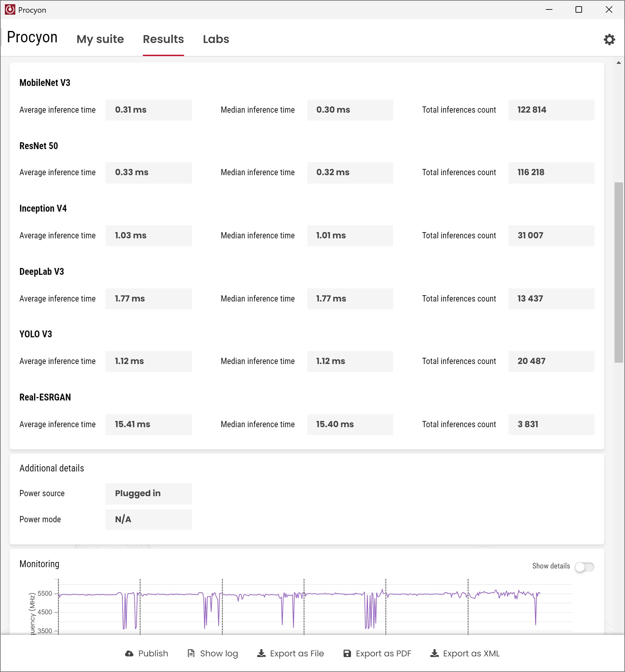Click the 0.31 ms average value

click(x=148, y=110)
